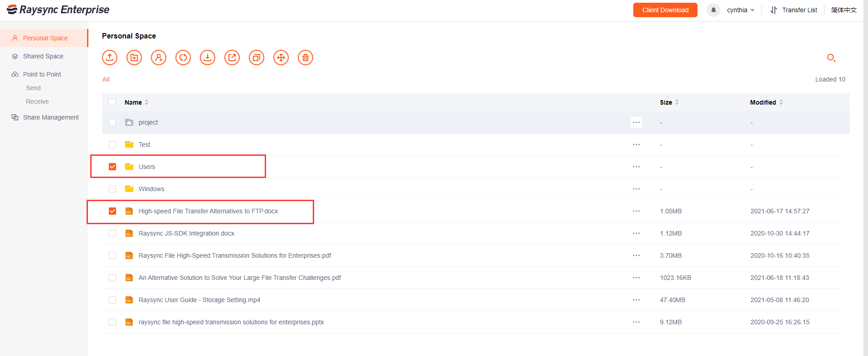Image resolution: width=868 pixels, height=356 pixels.
Task: Open more options for the Storage Setting.mp4 row
Action: (x=636, y=300)
